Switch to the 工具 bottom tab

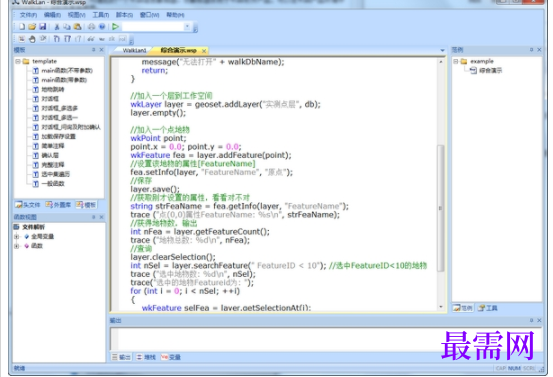tap(487, 308)
